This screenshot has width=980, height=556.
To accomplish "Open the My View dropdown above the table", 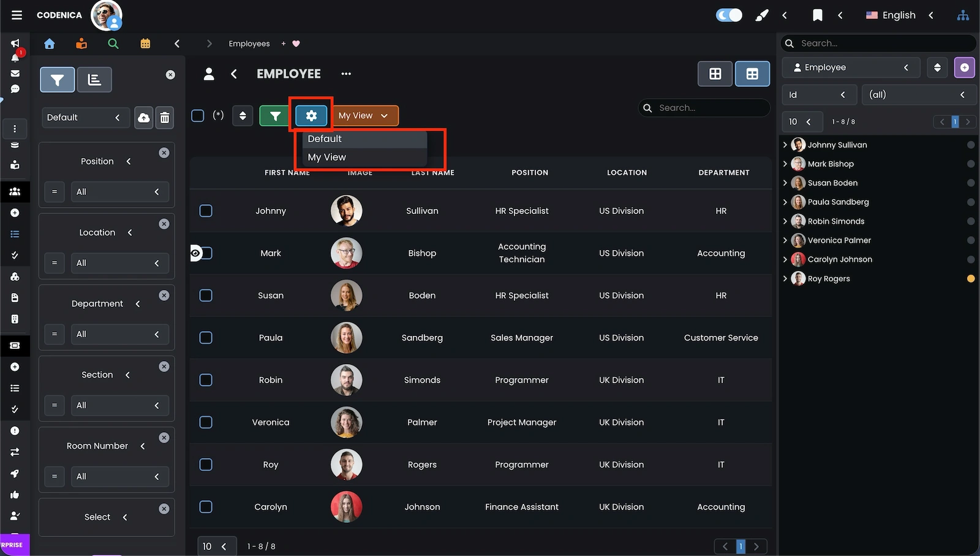I will click(x=364, y=115).
